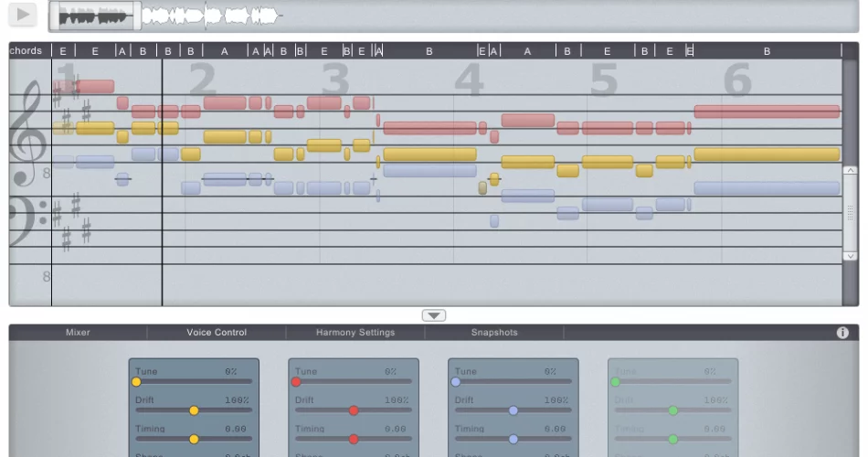The height and width of the screenshot is (457, 868).
Task: Click the wide B chord label between measures 3 and 4
Action: click(x=429, y=51)
